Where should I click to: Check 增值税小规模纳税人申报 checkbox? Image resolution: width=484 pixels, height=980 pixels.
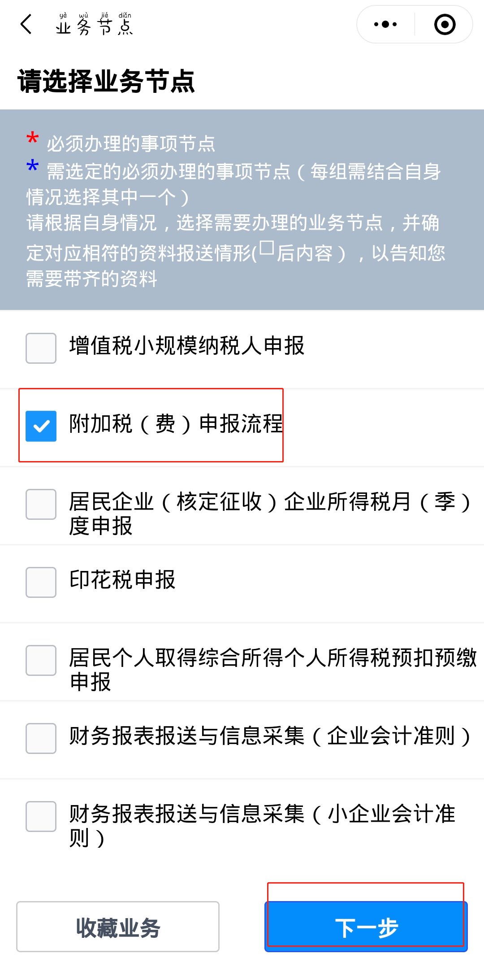pyautogui.click(x=41, y=348)
